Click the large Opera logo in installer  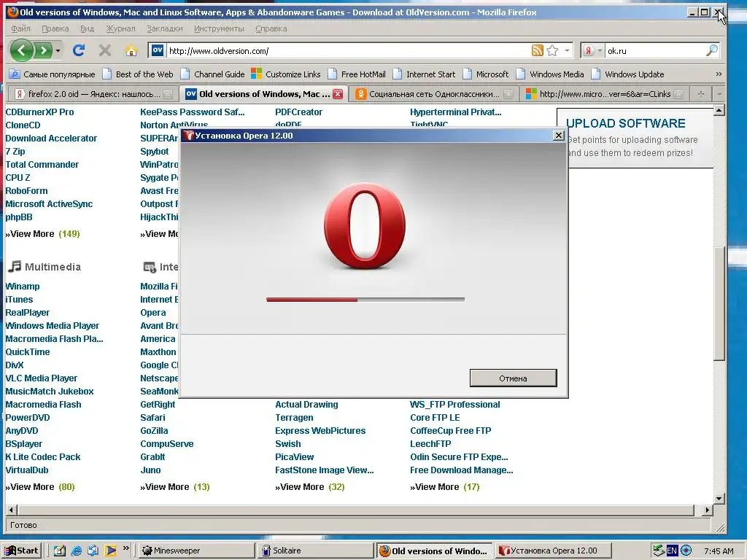coord(365,227)
